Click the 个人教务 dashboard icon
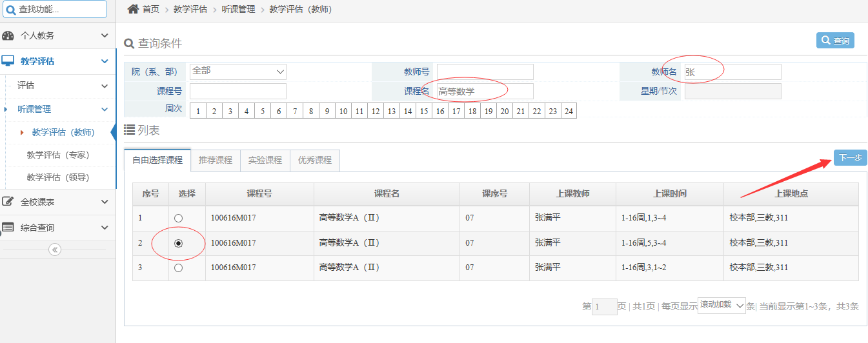 click(x=8, y=35)
